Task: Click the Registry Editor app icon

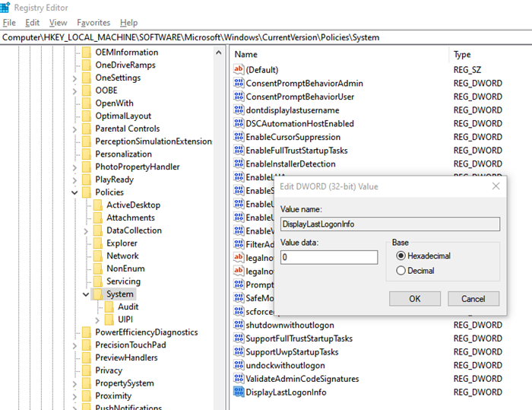Action: [x=5, y=7]
